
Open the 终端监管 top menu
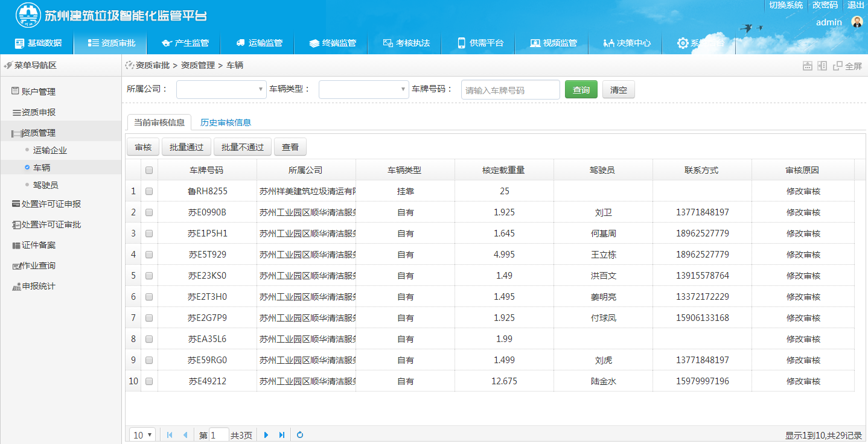coord(332,43)
